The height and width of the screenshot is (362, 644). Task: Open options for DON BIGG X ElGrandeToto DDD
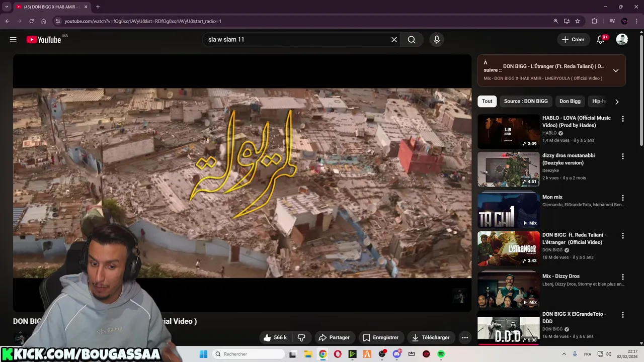pyautogui.click(x=623, y=315)
